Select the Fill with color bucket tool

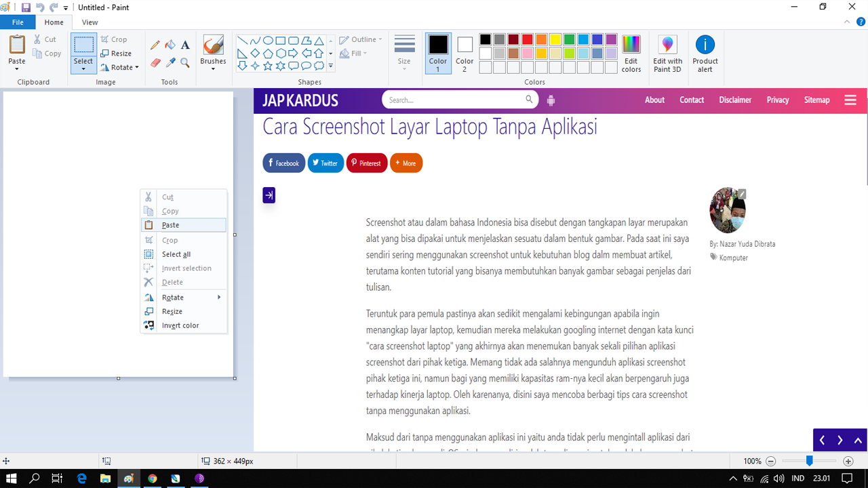170,45
